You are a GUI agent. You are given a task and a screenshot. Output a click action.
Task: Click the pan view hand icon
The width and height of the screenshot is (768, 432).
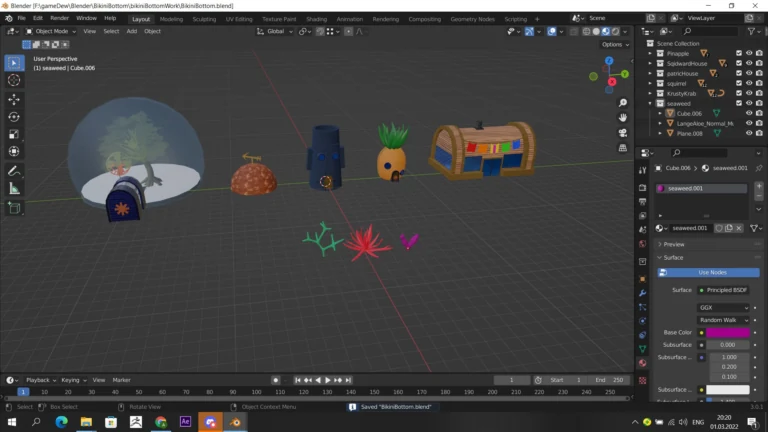click(x=623, y=118)
